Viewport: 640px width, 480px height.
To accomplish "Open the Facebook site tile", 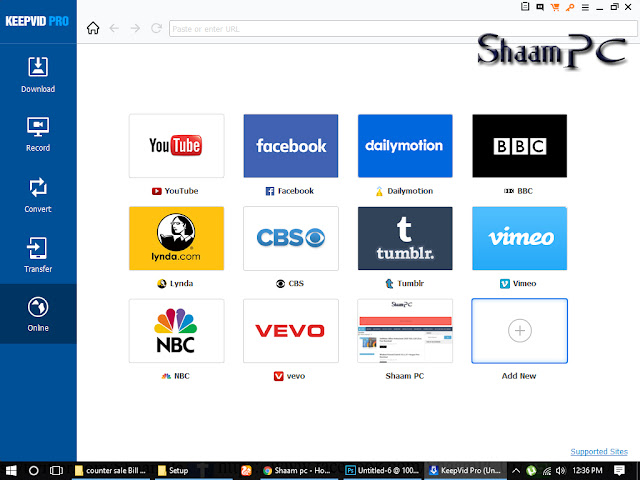I will pyautogui.click(x=291, y=146).
